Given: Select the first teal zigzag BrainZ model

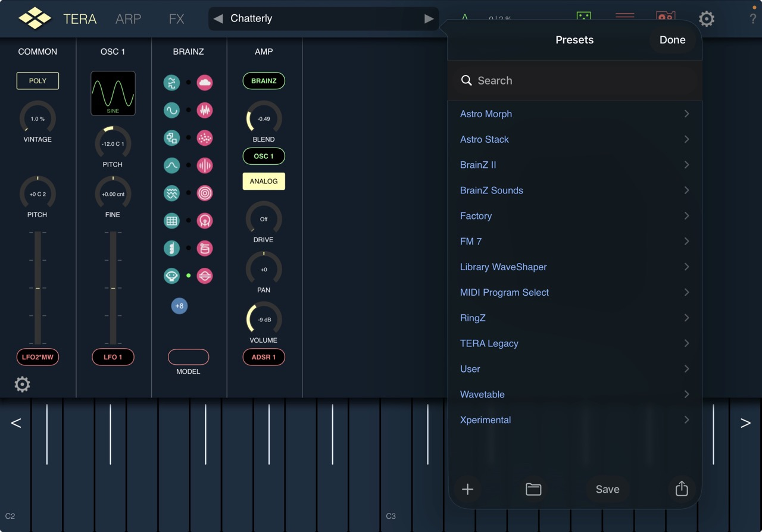Looking at the screenshot, I should (x=171, y=83).
